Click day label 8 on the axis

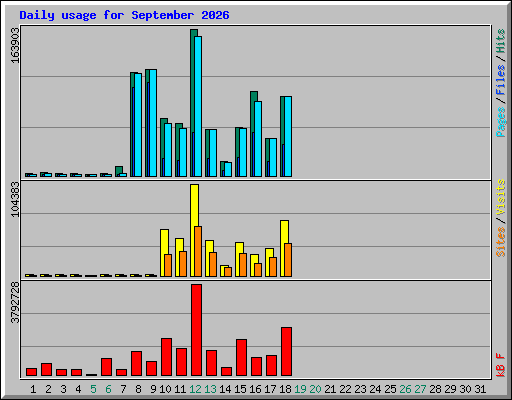click(x=138, y=389)
